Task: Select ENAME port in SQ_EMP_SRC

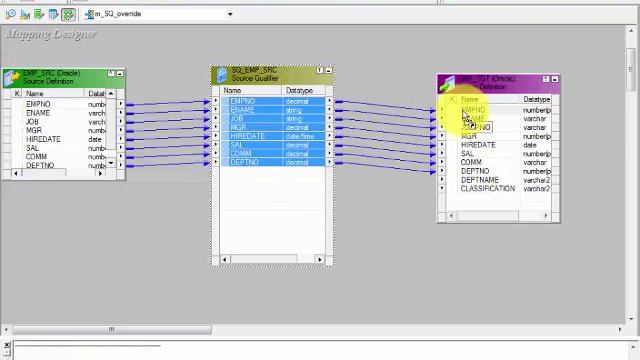Action: tap(273, 109)
